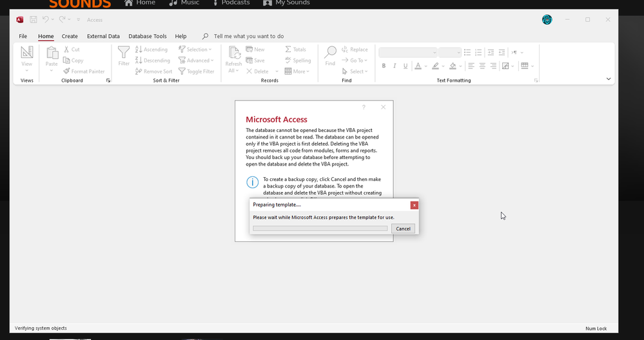
Task: Align text right
Action: point(493,66)
